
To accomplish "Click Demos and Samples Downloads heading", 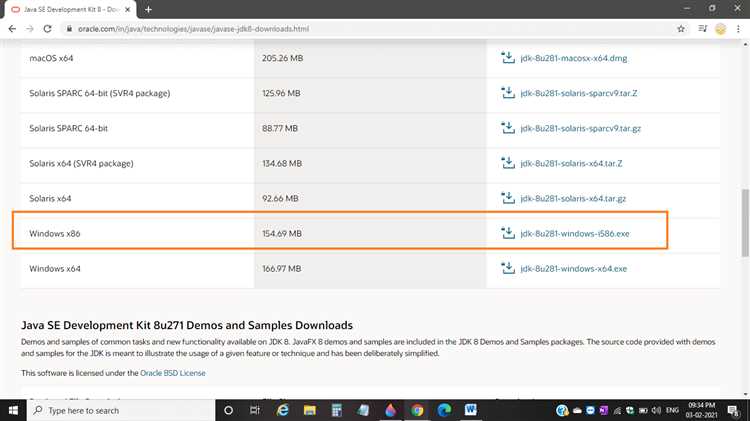I will coord(187,325).
